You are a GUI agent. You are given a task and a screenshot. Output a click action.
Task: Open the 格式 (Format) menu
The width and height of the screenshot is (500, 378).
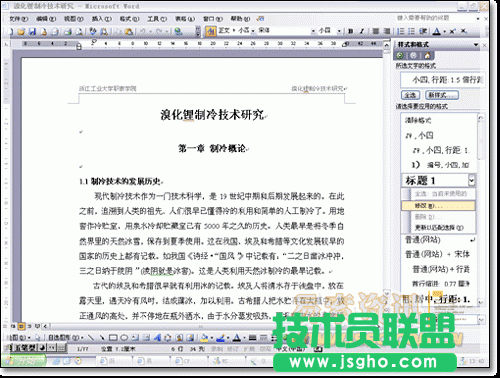pyautogui.click(x=129, y=19)
